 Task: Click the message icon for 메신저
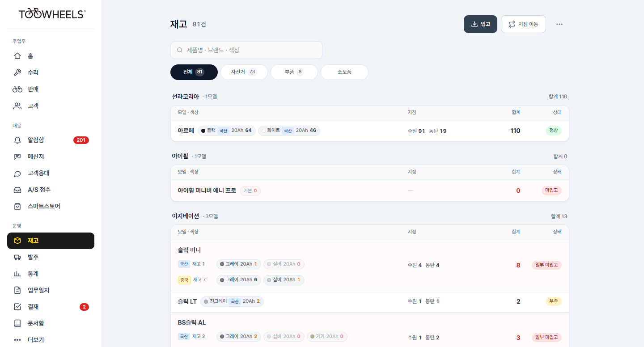point(17,157)
